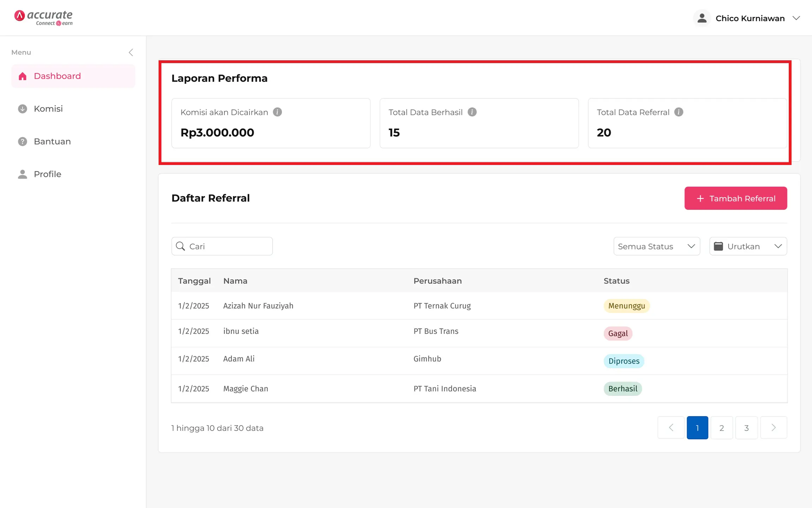812x508 pixels.
Task: Expand the Chico Kurniawan account menu arrow
Action: click(796, 18)
